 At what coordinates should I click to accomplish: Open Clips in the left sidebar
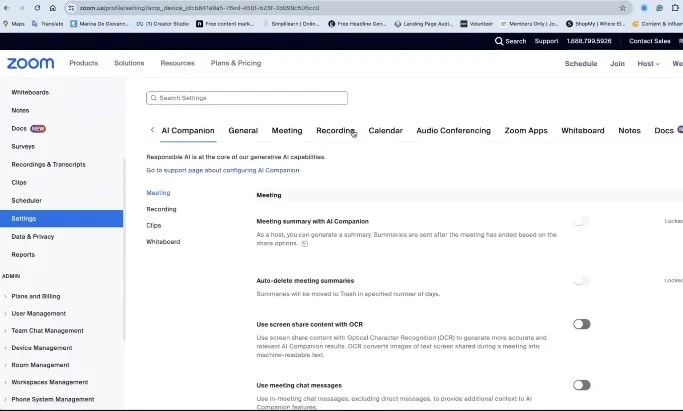click(x=19, y=182)
